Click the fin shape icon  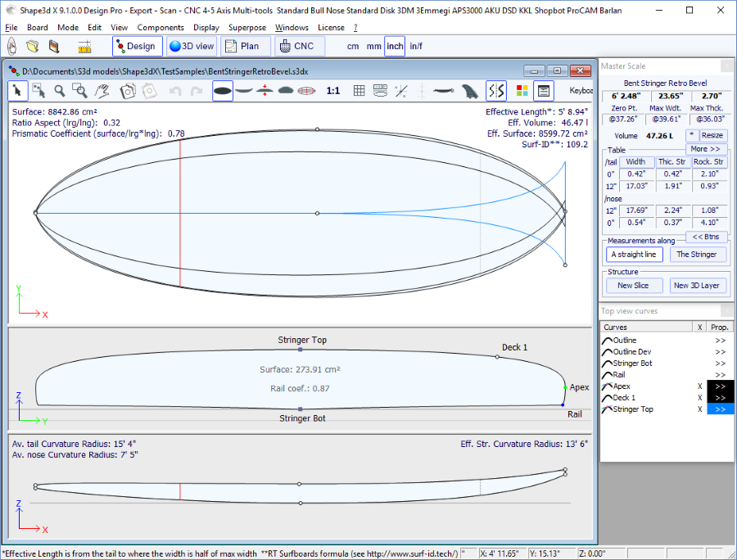click(x=469, y=91)
